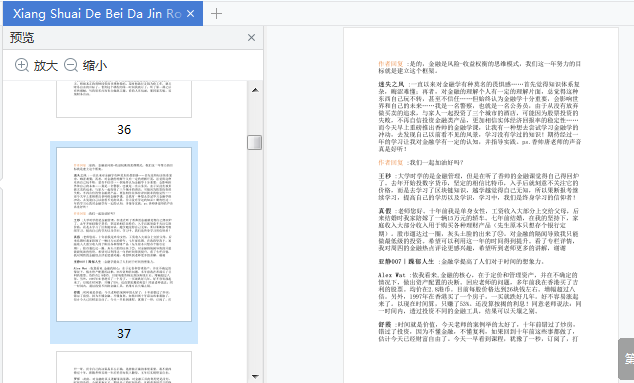The image size is (634, 383).
Task: Click the second orange 作者回复 label
Action: (391, 162)
